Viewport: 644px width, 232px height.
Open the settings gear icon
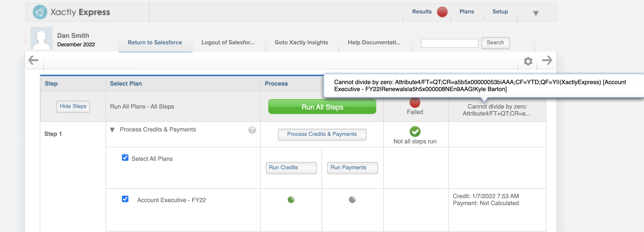[528, 61]
